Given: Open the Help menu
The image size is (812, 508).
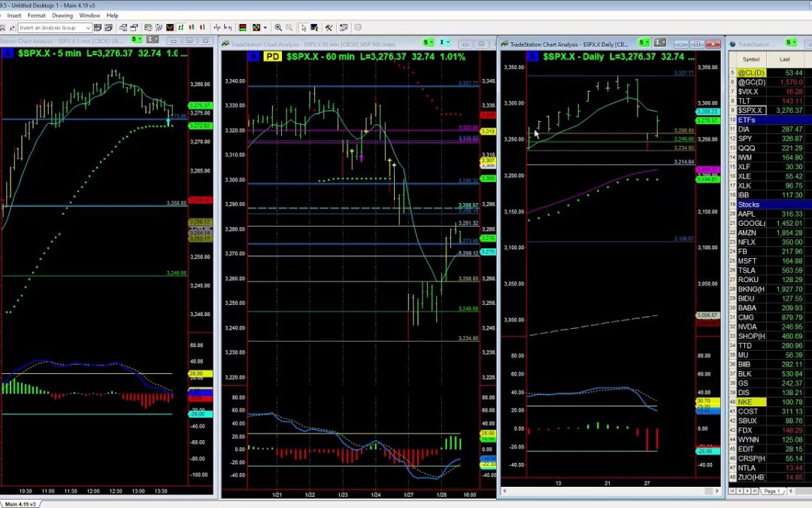Looking at the screenshot, I should click(112, 16).
